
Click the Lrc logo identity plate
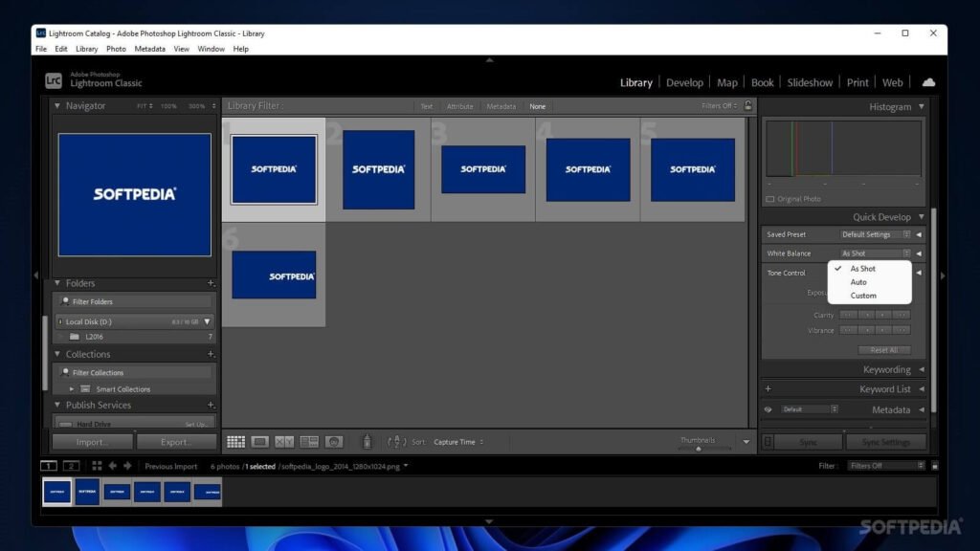(x=54, y=80)
